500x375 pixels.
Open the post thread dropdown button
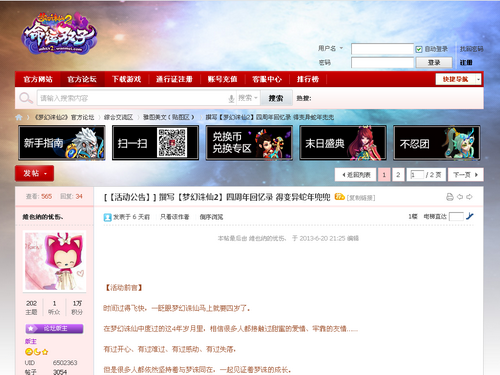click(34, 173)
